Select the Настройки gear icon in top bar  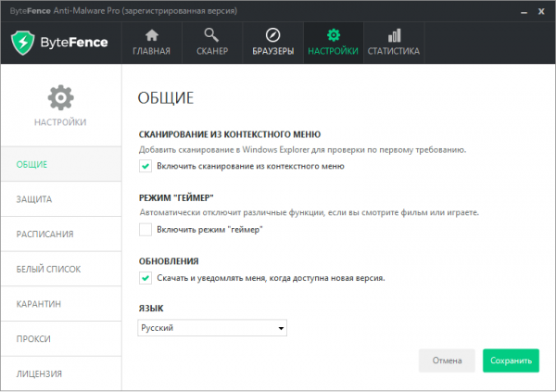coord(333,36)
